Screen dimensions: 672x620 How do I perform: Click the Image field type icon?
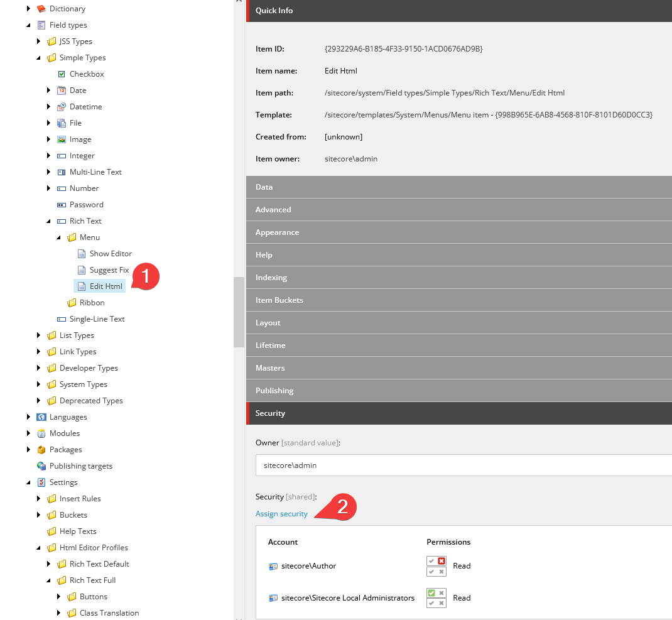(x=62, y=139)
